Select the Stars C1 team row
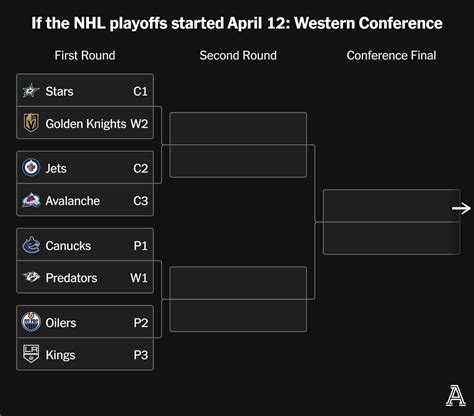The width and height of the screenshot is (474, 416). tap(85, 90)
